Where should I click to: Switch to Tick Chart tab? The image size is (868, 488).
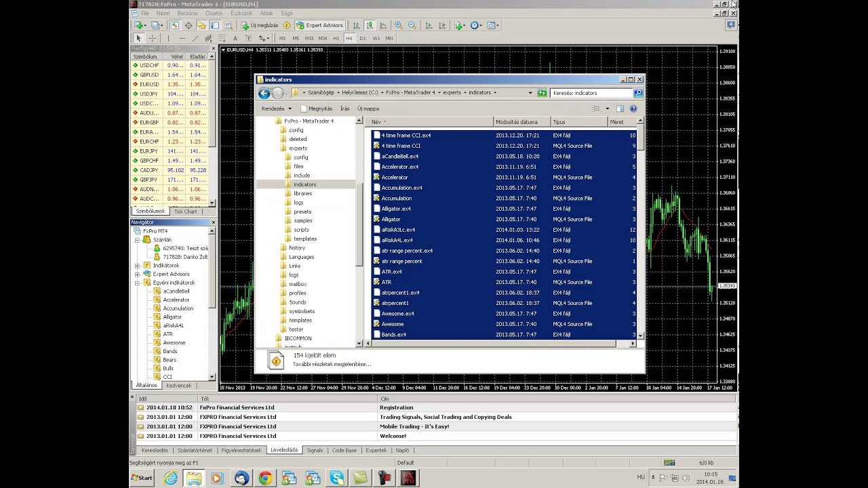click(185, 211)
